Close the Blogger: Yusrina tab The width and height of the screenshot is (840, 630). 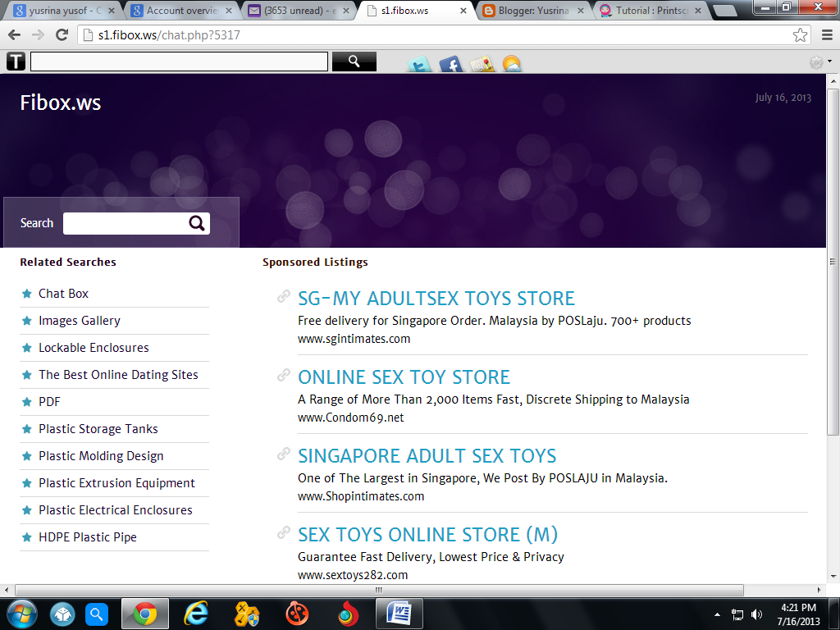point(581,10)
